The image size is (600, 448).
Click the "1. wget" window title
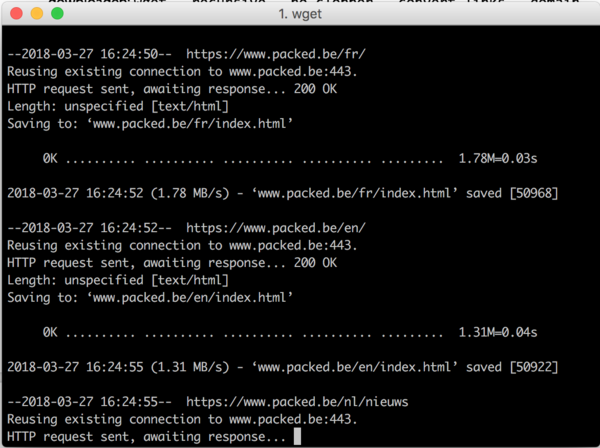(299, 14)
